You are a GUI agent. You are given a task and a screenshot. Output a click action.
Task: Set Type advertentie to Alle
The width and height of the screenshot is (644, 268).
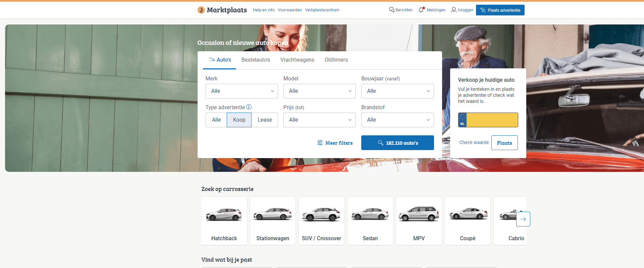click(216, 120)
